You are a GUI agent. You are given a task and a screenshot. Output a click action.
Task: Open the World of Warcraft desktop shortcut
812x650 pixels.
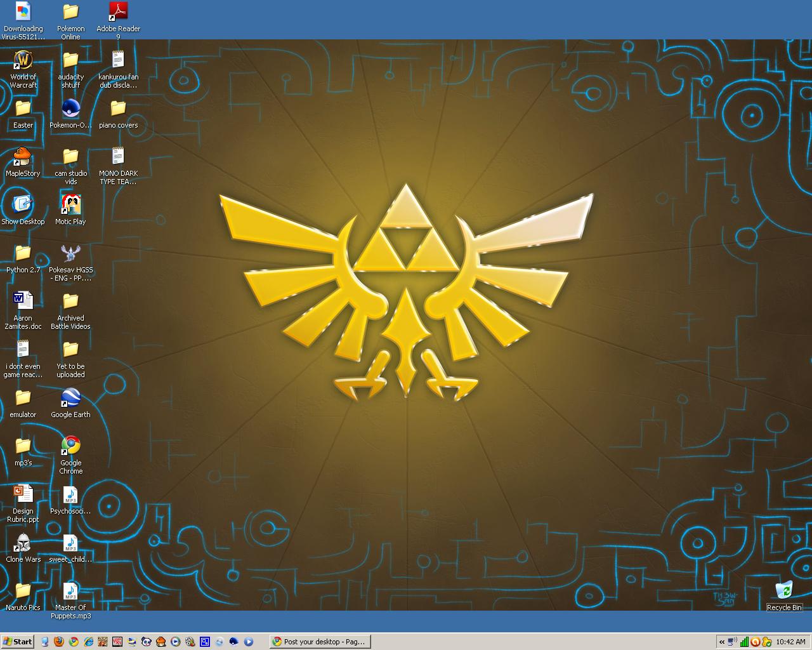23,60
